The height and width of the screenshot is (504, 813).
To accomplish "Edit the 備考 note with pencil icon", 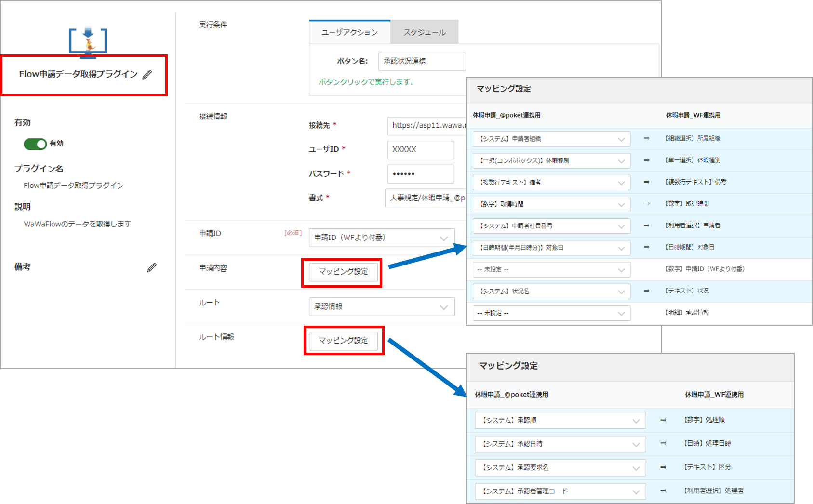I will point(152,267).
